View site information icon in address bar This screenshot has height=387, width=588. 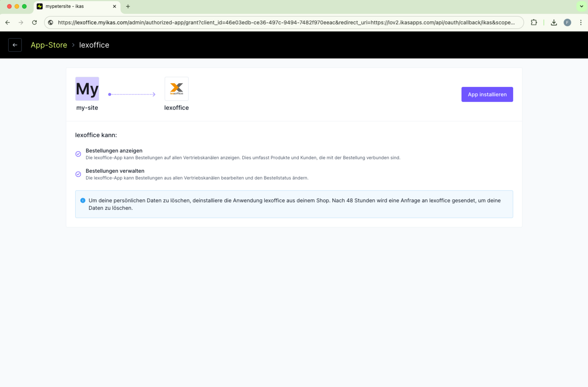pos(51,23)
